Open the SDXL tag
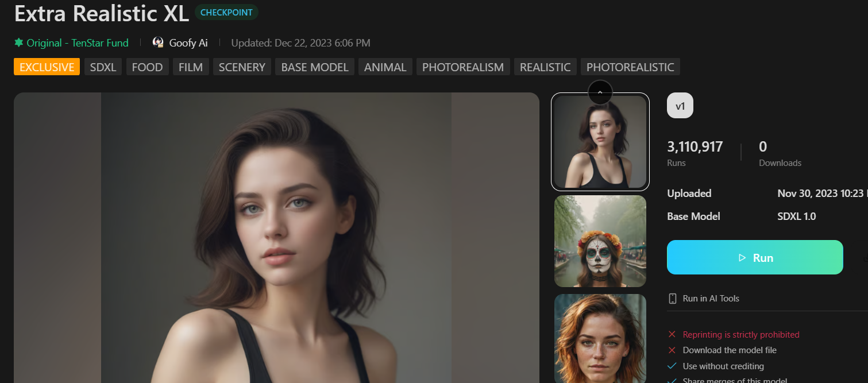This screenshot has height=383, width=868. click(103, 67)
